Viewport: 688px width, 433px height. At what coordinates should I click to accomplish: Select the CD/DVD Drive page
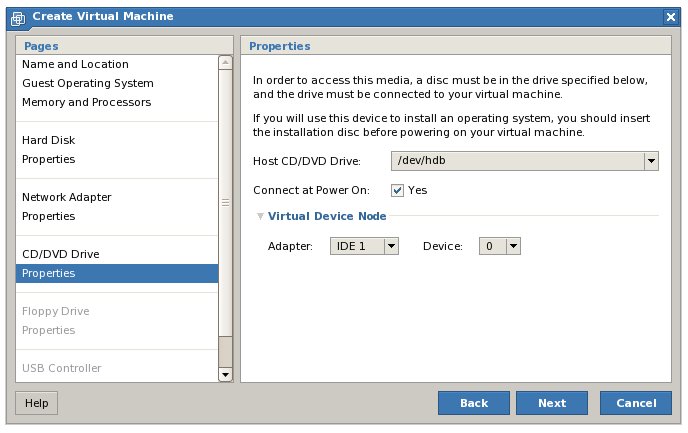(x=60, y=254)
